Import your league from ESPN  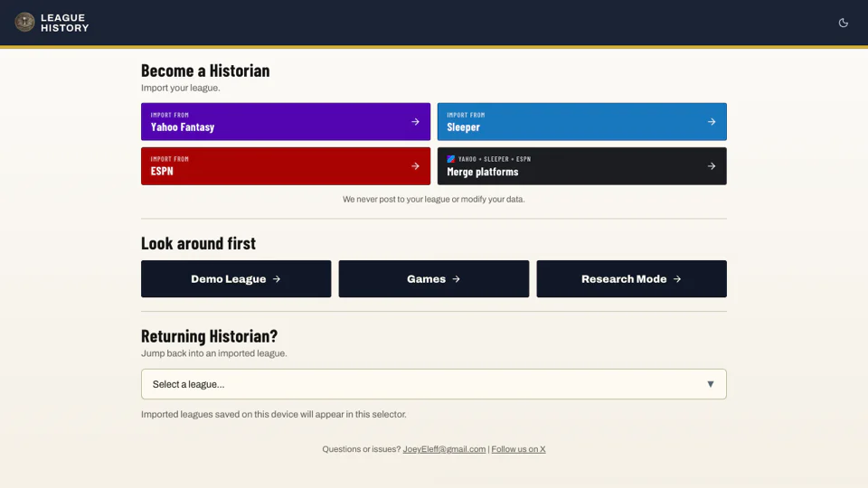coord(286,166)
